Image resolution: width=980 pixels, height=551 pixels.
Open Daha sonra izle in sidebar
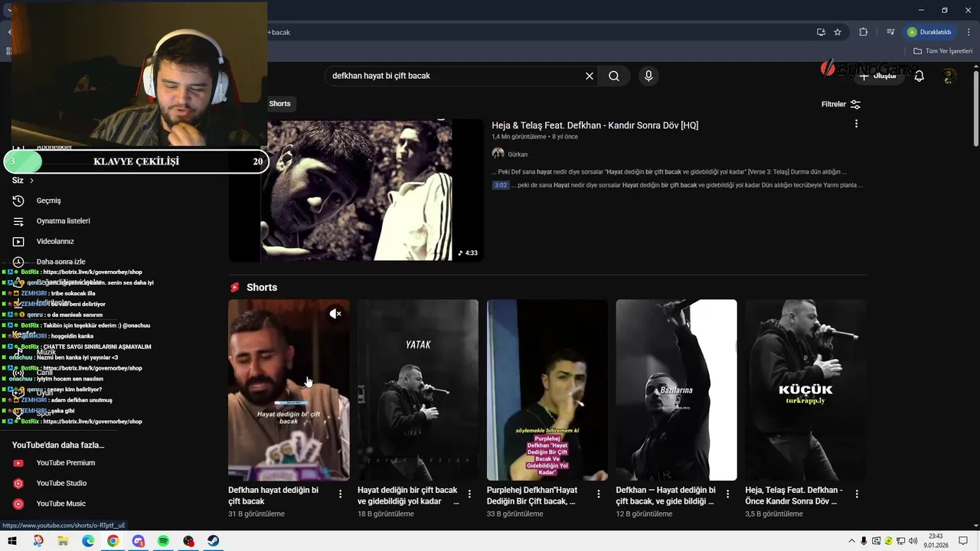coord(60,262)
